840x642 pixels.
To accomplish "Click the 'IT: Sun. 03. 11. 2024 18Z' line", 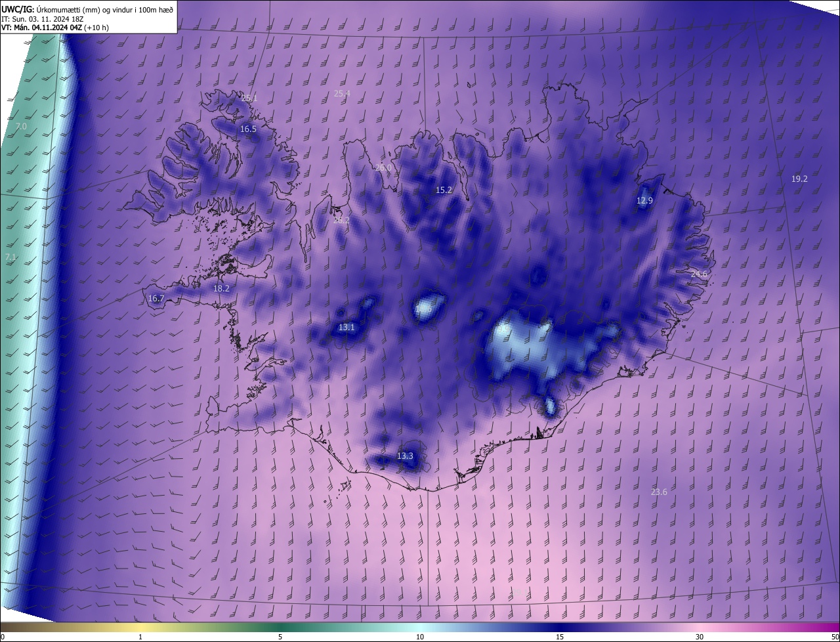I will click(x=43, y=19).
